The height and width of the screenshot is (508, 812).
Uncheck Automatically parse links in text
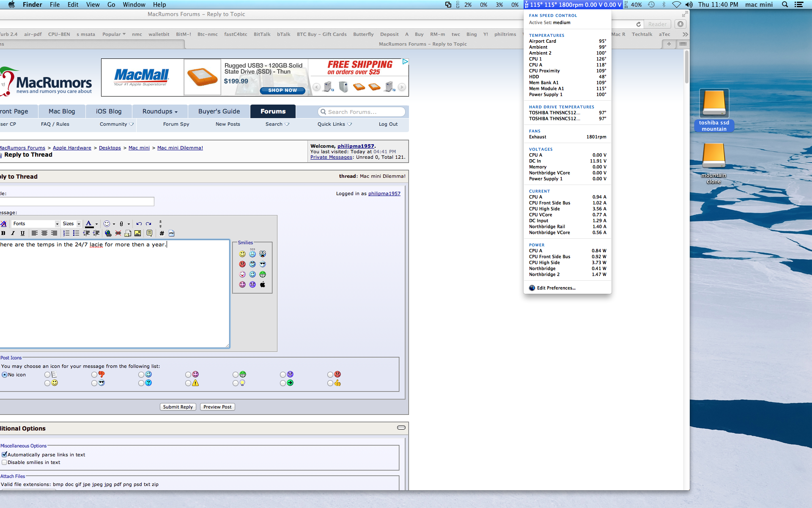click(4, 455)
